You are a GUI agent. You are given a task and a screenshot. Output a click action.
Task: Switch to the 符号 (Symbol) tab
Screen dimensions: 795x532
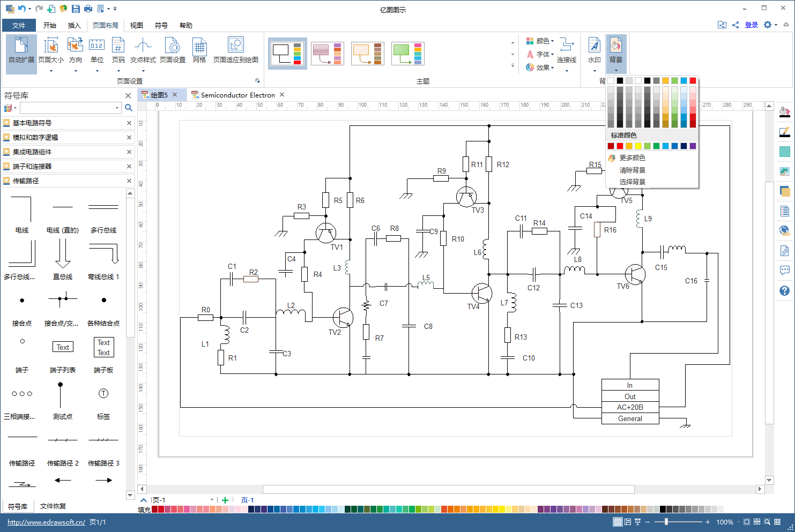161,25
